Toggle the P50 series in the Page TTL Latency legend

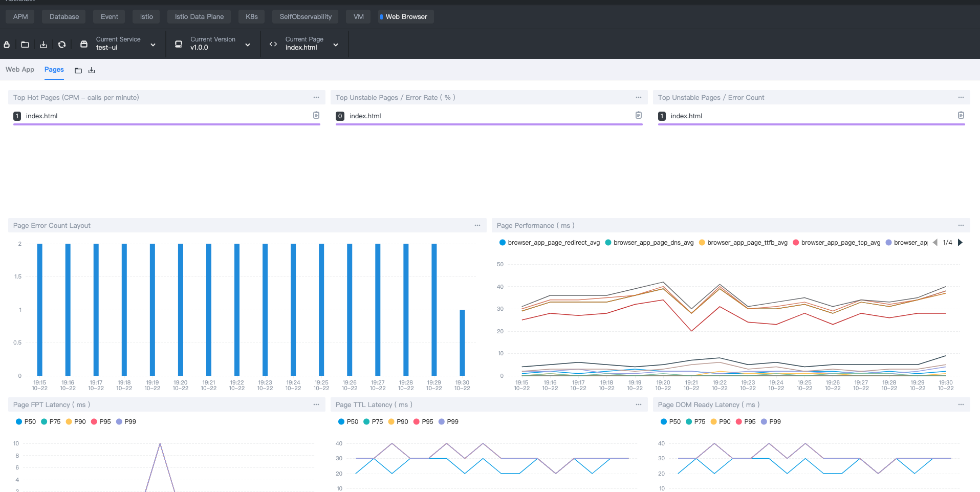coord(348,422)
